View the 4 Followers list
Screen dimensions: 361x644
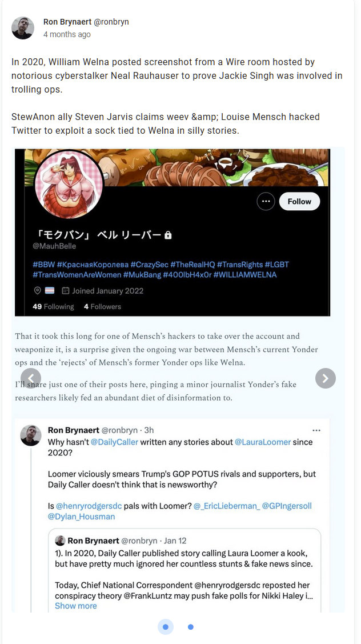click(102, 307)
